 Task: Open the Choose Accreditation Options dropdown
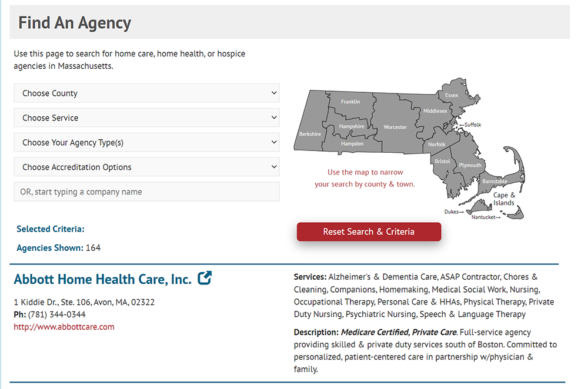(x=146, y=167)
